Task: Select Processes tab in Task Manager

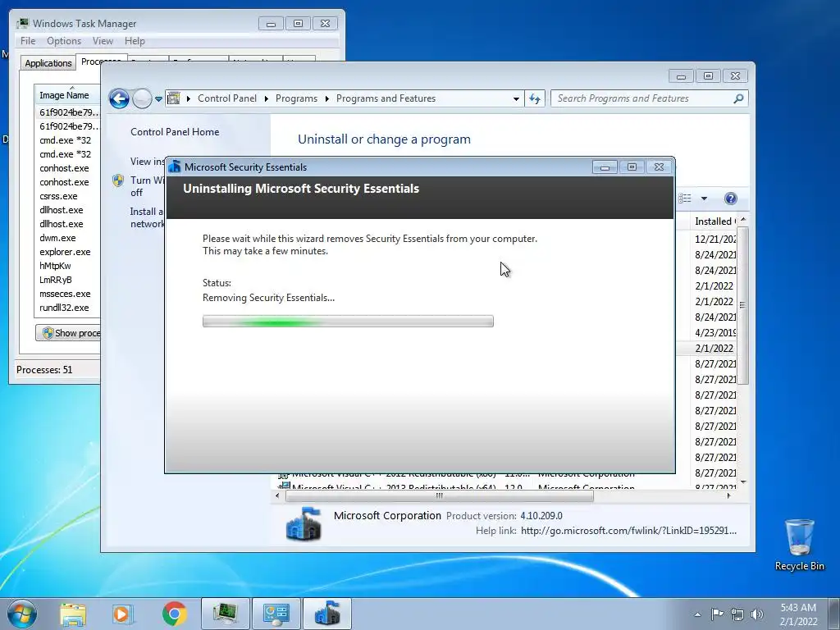Action: [x=101, y=61]
